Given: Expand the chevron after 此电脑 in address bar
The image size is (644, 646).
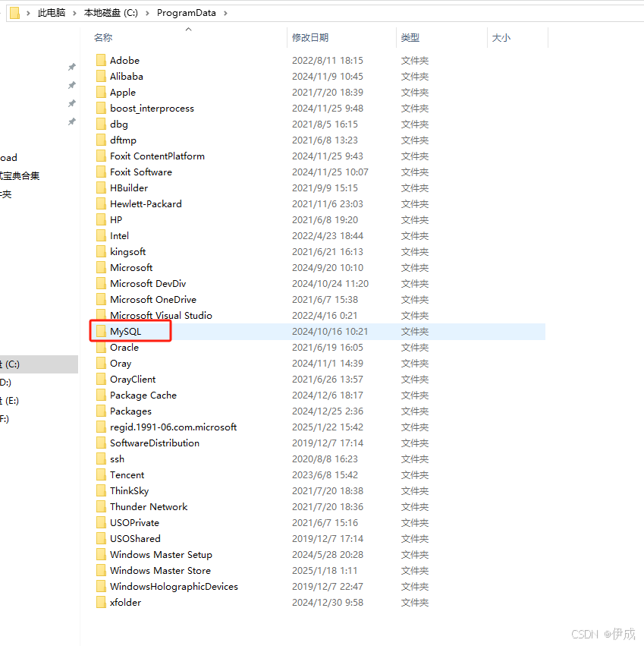Looking at the screenshot, I should click(74, 13).
